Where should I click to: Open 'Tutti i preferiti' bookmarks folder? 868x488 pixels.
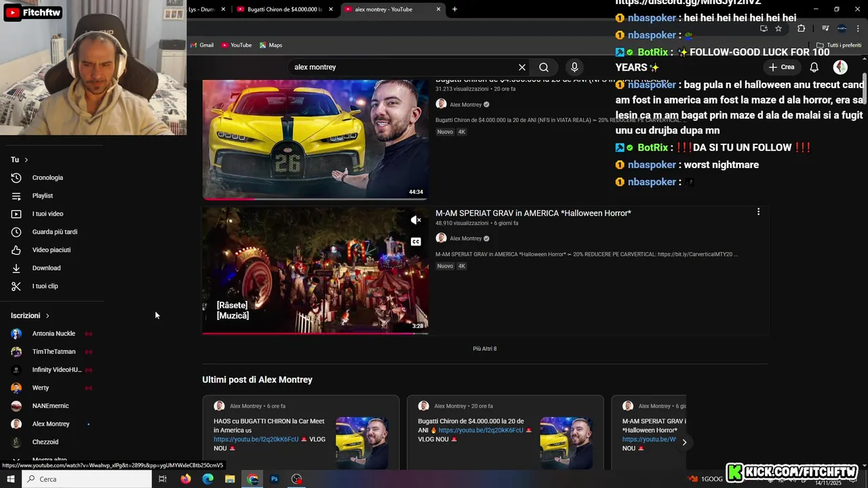(x=839, y=45)
